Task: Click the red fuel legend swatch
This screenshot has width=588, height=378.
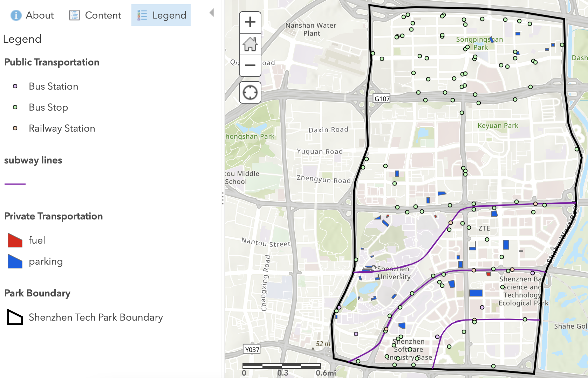Action: coord(15,240)
